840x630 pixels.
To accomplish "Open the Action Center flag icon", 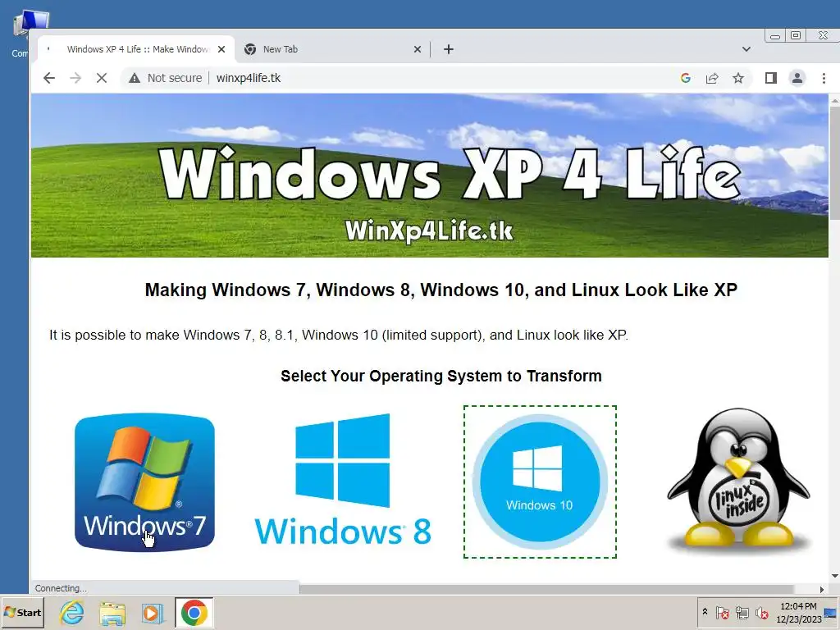I will pyautogui.click(x=722, y=612).
